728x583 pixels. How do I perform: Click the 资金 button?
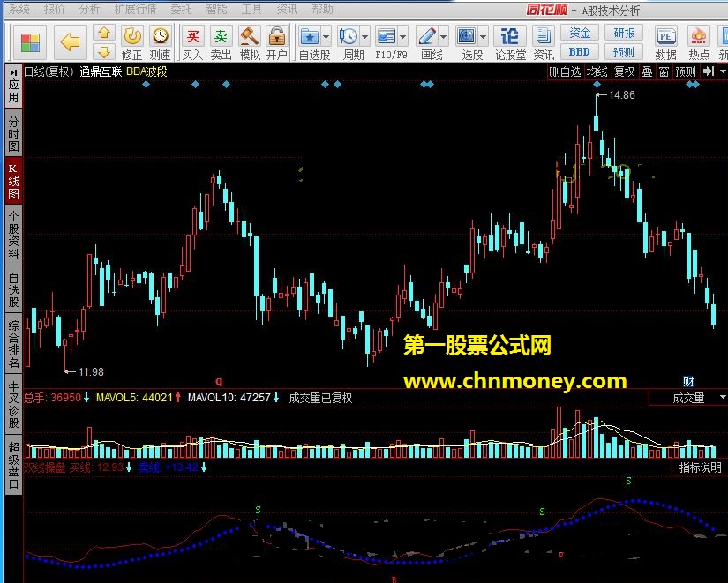[580, 33]
